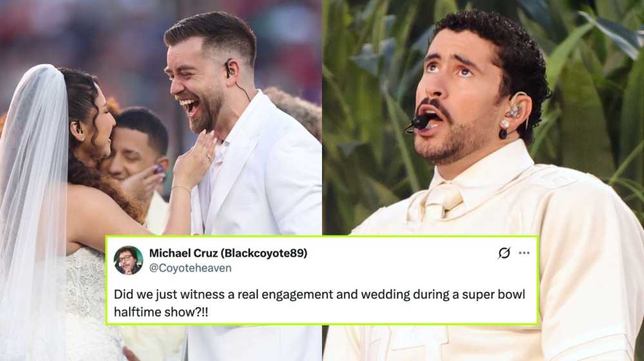Screen dimensions: 644x361
Task: Click the Grok slash-circle icon in tweet
Action: click(x=504, y=253)
